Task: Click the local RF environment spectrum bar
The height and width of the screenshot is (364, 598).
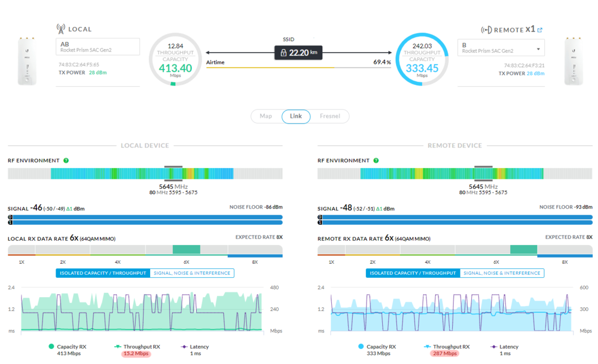Action: click(145, 174)
